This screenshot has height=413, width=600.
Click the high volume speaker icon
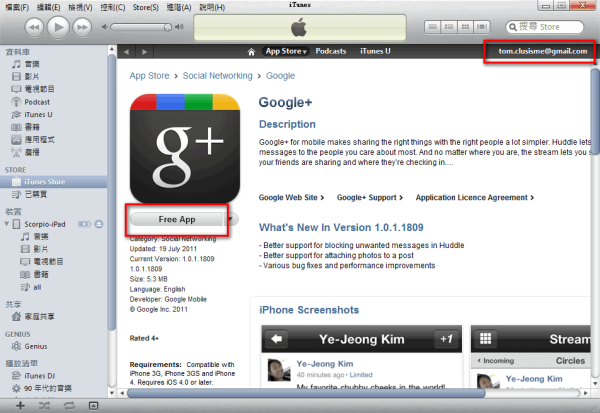tap(179, 27)
